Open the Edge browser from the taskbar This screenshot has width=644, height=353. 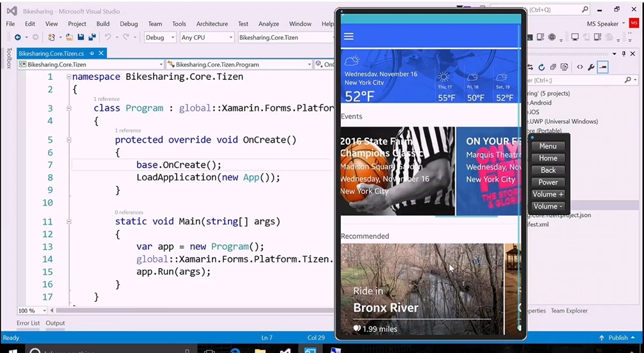point(235,350)
